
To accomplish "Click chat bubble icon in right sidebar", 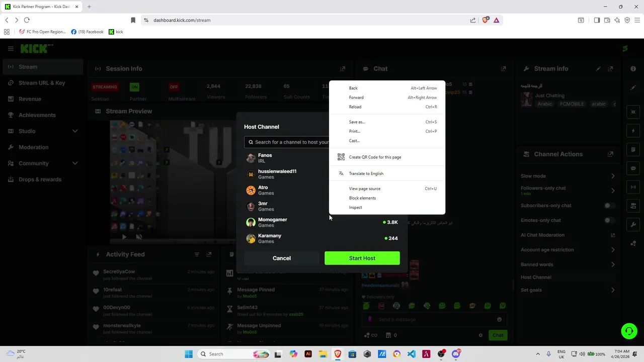I will (x=633, y=168).
